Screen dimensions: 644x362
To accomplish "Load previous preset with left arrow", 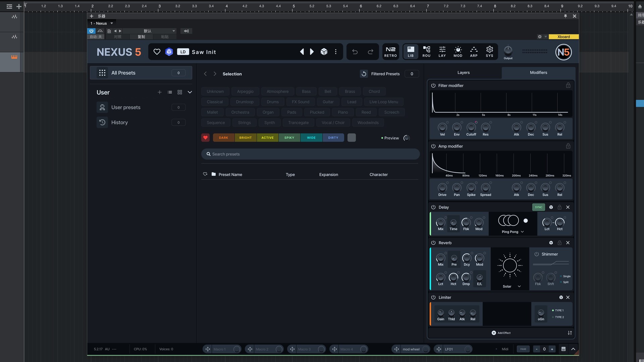I will pos(302,52).
